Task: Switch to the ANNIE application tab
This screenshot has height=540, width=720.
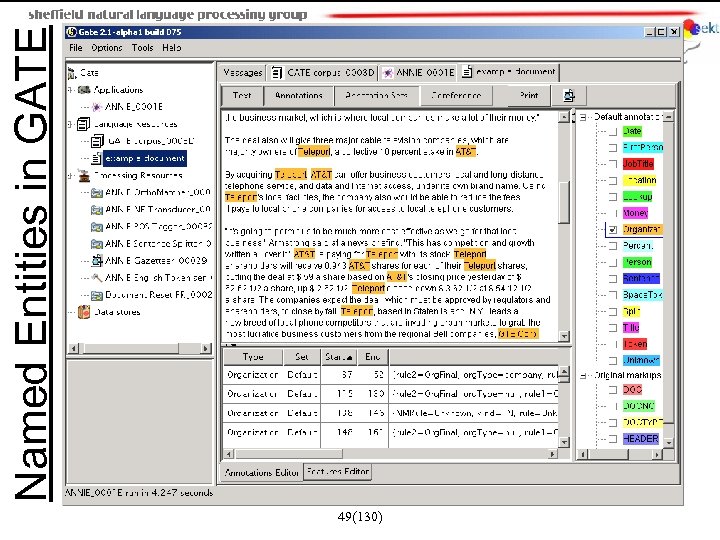Action: tap(418, 73)
